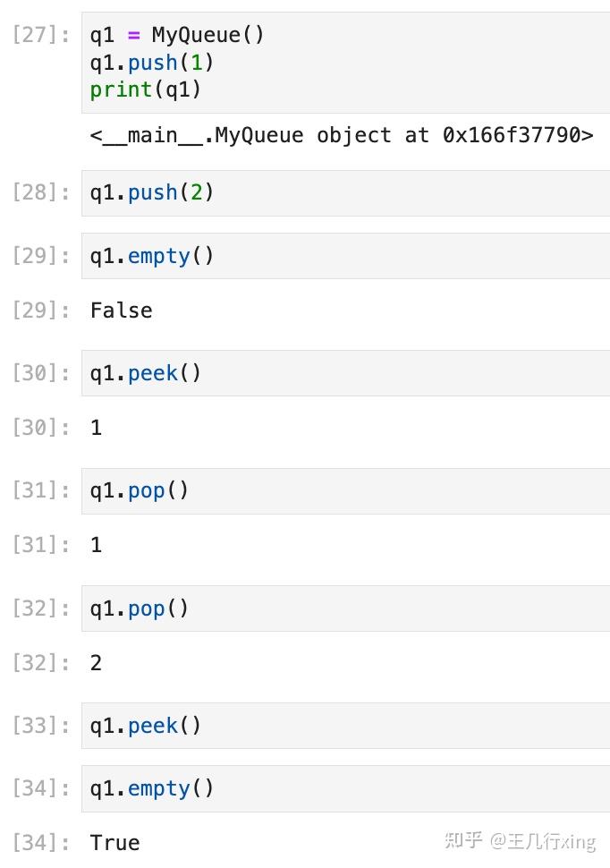This screenshot has width=610, height=868.
Task: Click the [27]: input prompt label
Action: click(x=41, y=35)
